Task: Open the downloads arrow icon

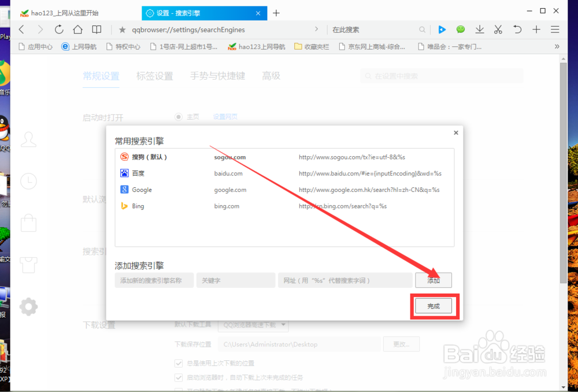Action: [x=480, y=29]
